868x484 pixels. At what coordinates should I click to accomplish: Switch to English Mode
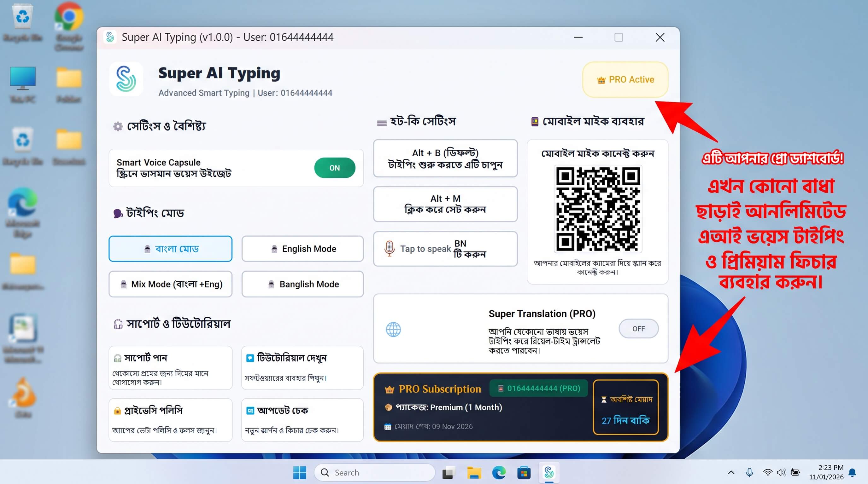(302, 249)
